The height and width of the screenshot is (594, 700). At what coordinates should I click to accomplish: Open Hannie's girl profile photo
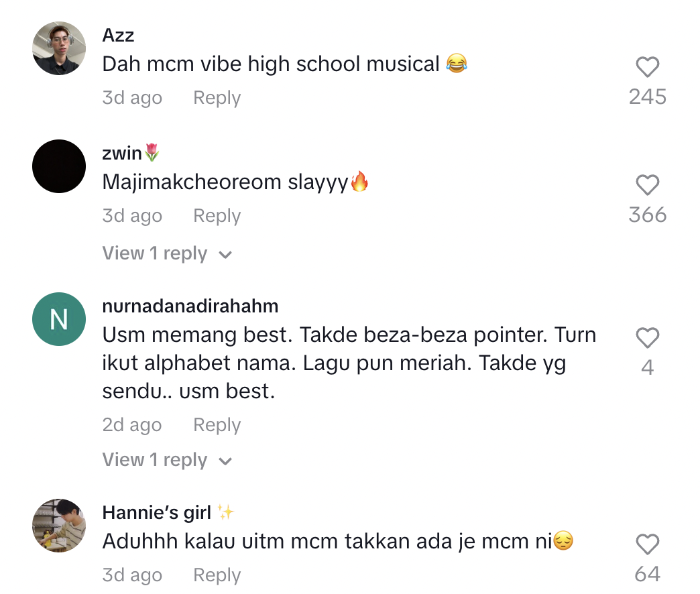pyautogui.click(x=59, y=526)
